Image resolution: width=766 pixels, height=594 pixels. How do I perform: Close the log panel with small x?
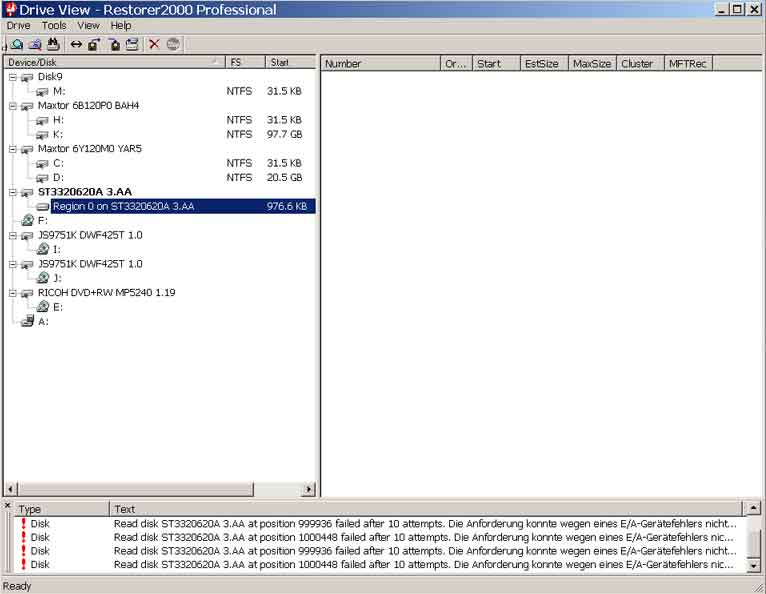[8, 506]
